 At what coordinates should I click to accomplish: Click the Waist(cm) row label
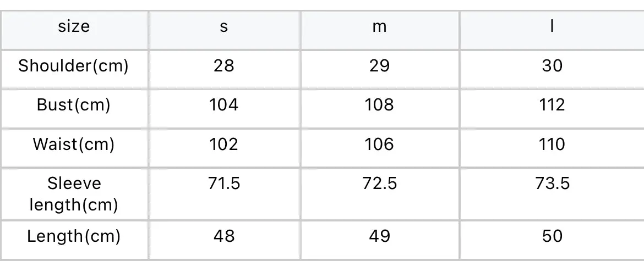coord(74,148)
